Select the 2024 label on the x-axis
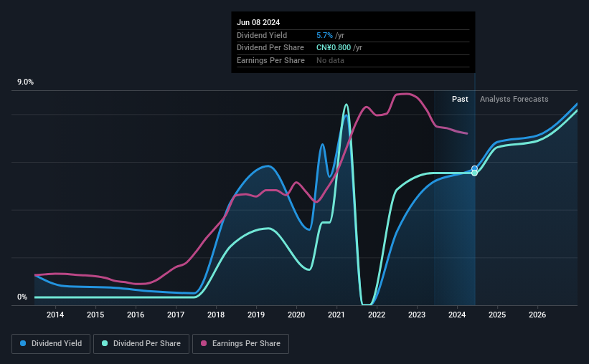The image size is (589, 364). 457,315
